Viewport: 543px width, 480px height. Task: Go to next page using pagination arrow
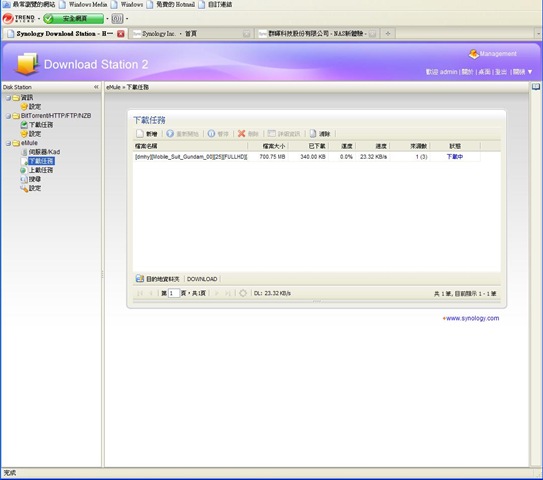[217, 293]
